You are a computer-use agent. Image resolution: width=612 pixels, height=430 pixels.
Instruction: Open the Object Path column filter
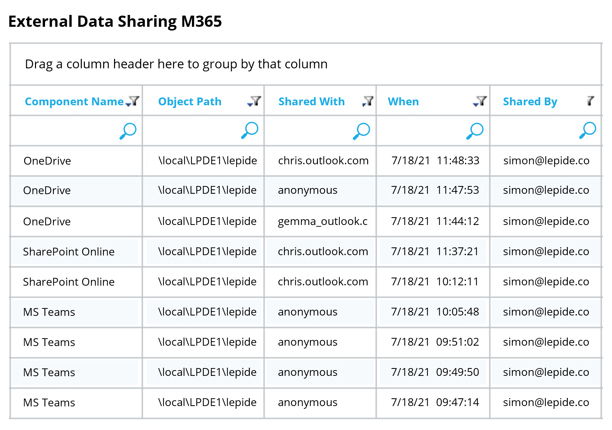point(254,101)
